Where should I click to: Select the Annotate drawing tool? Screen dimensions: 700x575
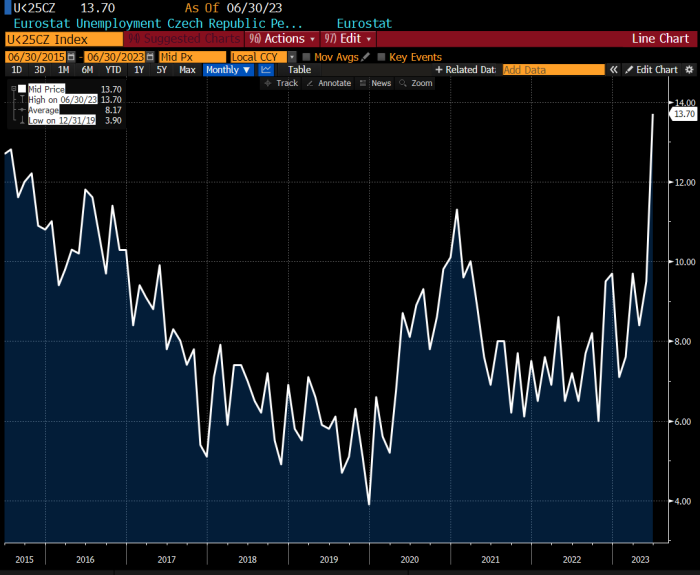point(329,83)
